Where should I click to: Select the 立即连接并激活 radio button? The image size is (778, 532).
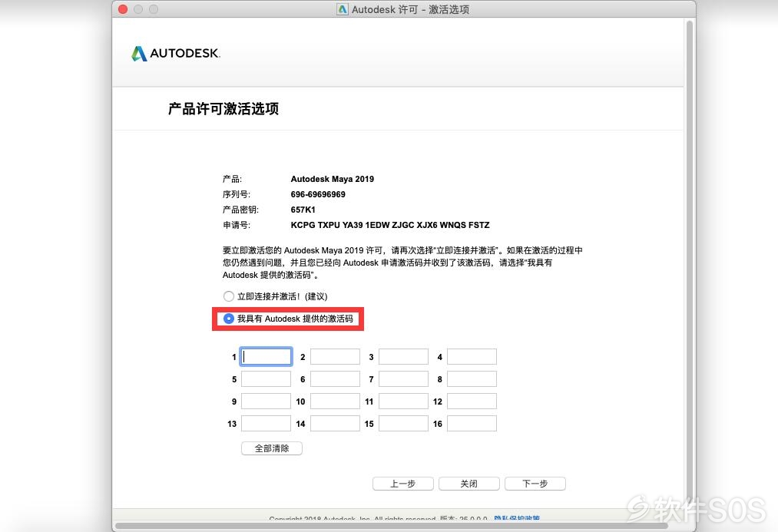pyautogui.click(x=228, y=296)
